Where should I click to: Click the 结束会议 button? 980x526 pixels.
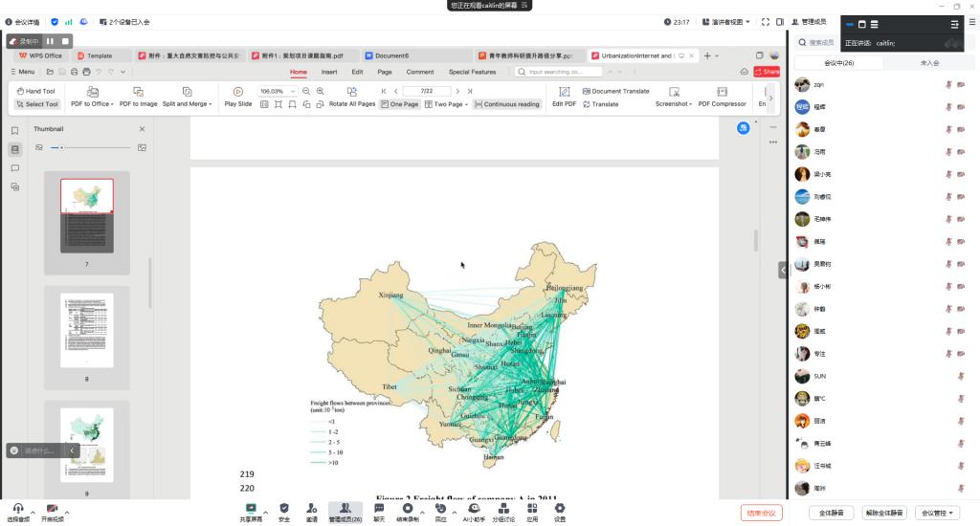coord(761,514)
